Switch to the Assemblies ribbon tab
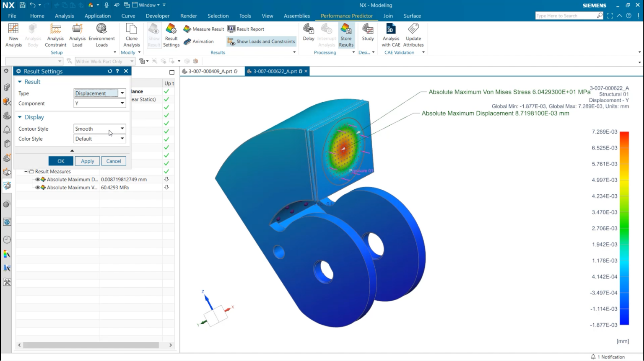This screenshot has height=361, width=644. pyautogui.click(x=296, y=16)
